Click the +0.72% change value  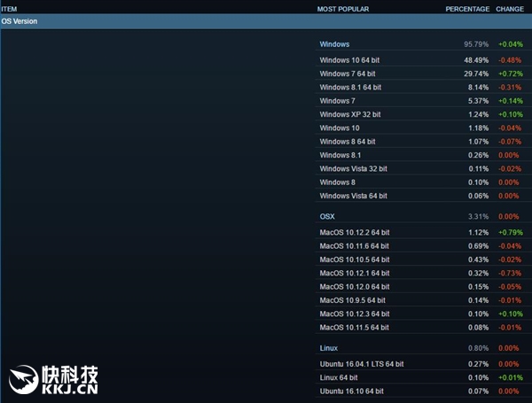point(511,74)
